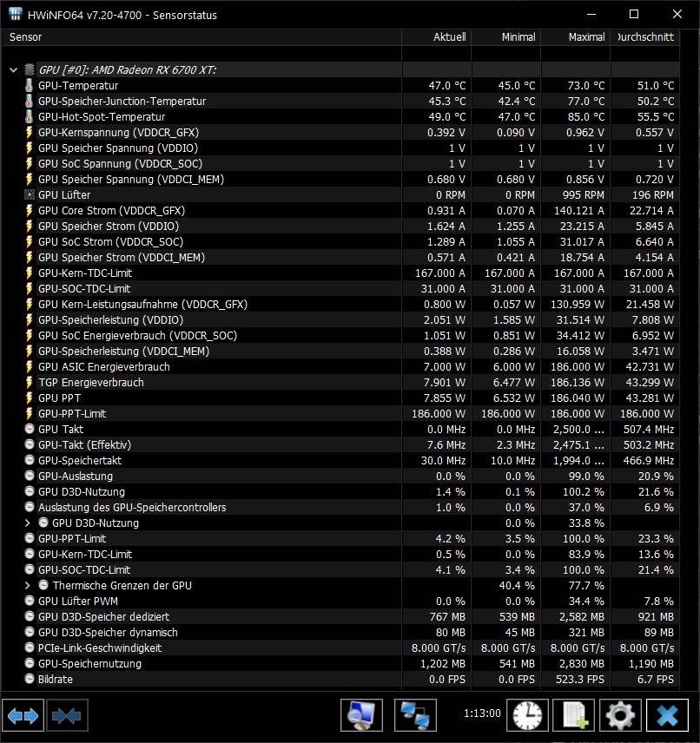
Task: Select Auslastung des GPU-Speichercontrollers row
Action: point(340,507)
